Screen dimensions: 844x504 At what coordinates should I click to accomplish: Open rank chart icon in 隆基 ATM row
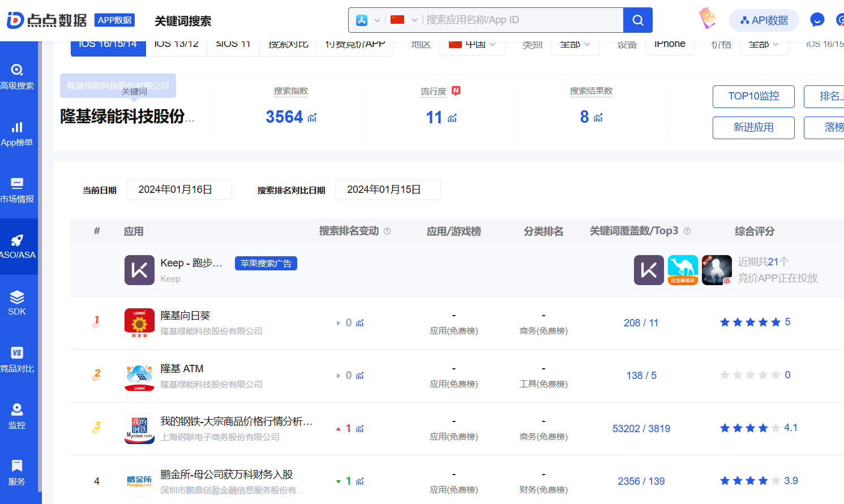(x=360, y=376)
